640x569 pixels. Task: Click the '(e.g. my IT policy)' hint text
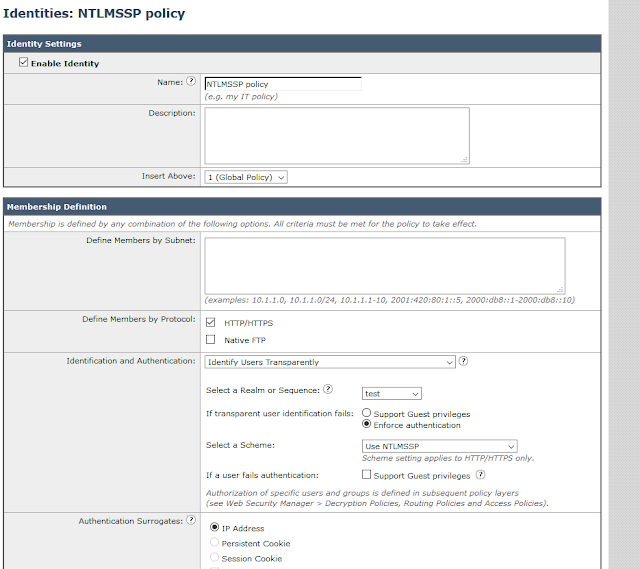241,97
